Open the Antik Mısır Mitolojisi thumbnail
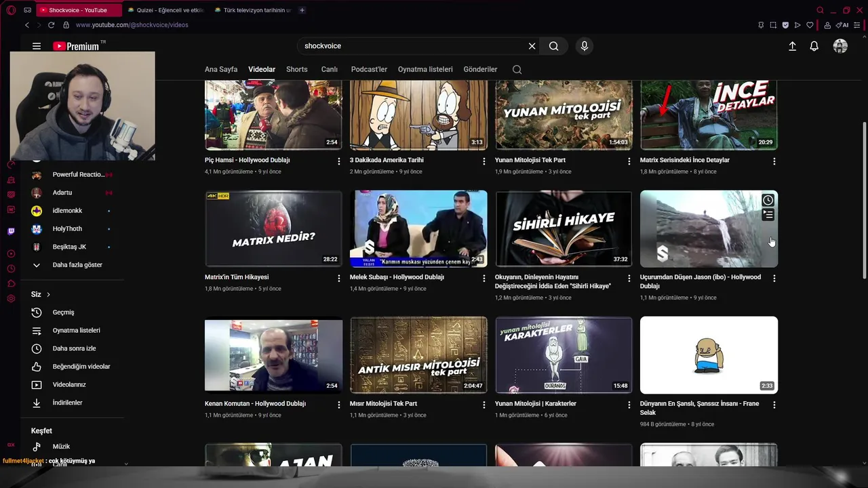The image size is (868, 488). (x=418, y=354)
